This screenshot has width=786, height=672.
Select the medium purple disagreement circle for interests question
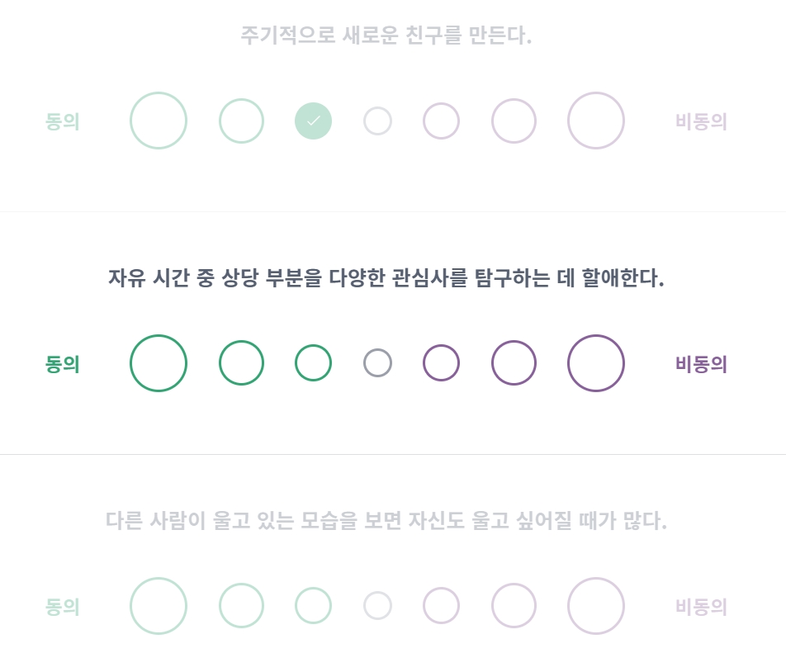[x=514, y=363]
